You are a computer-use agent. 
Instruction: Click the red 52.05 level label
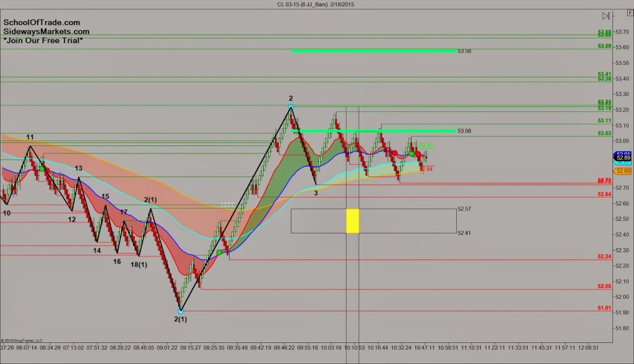tap(604, 287)
